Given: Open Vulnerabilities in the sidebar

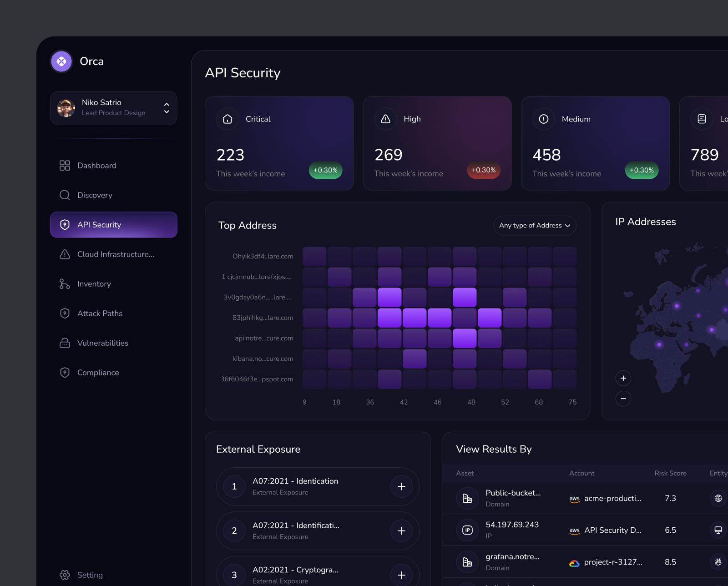Looking at the screenshot, I should pyautogui.click(x=114, y=343).
